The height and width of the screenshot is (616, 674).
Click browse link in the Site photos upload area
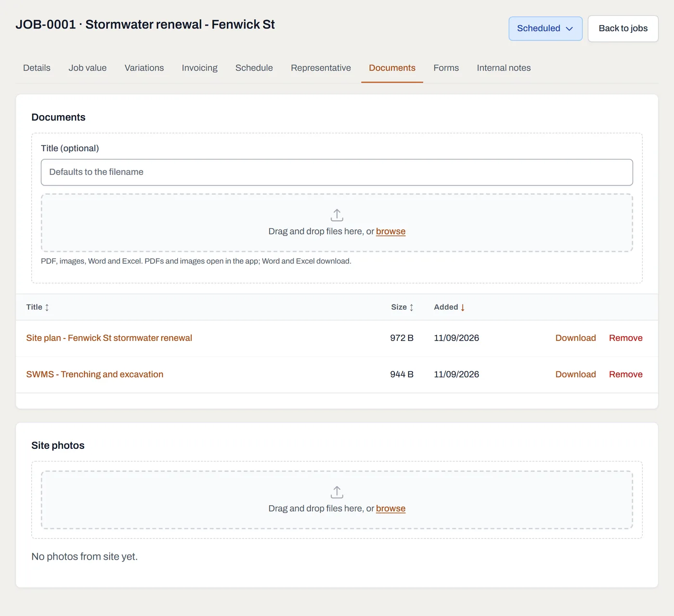coord(390,509)
